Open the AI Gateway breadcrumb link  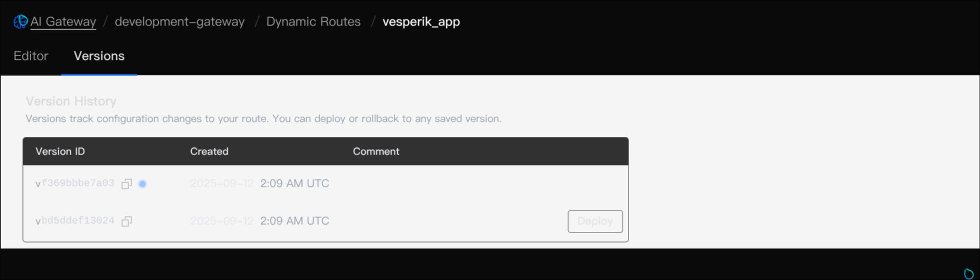pyautogui.click(x=63, y=21)
